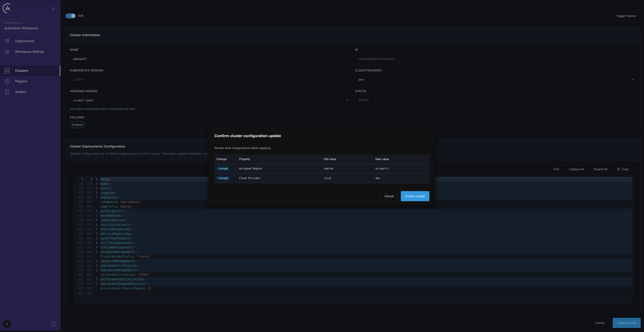Screen dimensions: 644x332
Task: Click the Copy icon in editor toolbar
Action: pyautogui.click(x=618, y=169)
